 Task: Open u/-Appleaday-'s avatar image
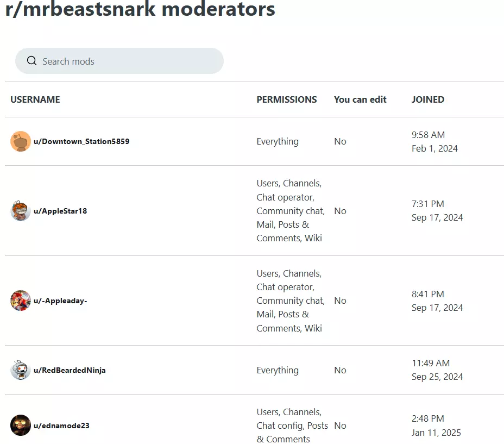pos(21,301)
